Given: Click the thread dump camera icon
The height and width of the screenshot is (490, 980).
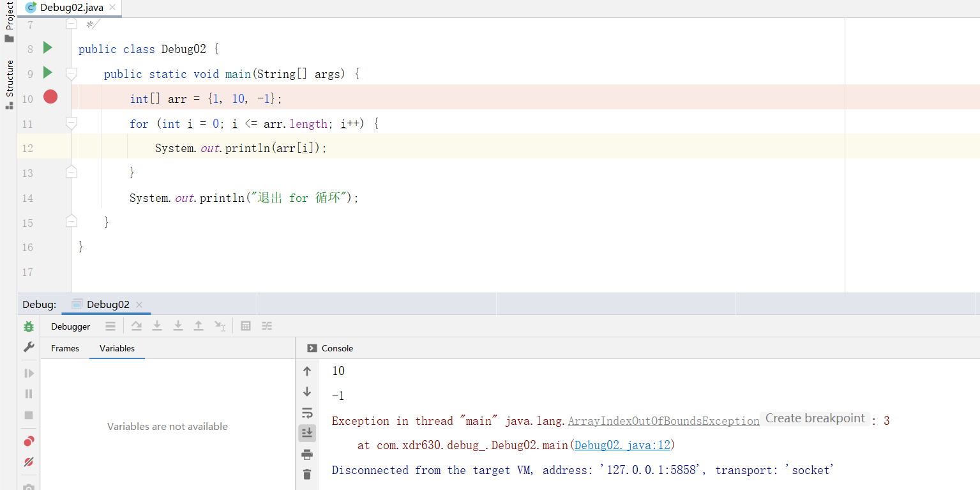Looking at the screenshot, I should click(x=29, y=487).
